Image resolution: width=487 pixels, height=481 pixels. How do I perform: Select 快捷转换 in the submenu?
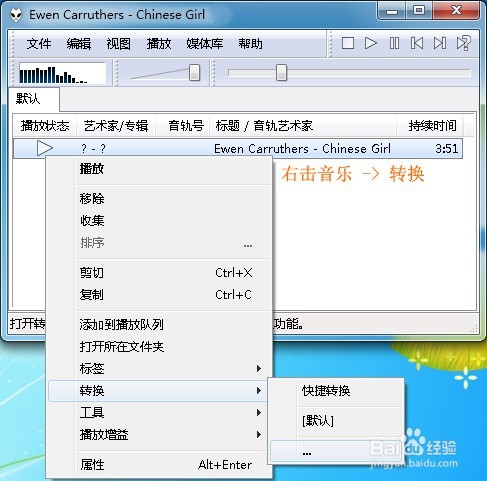coord(337,391)
